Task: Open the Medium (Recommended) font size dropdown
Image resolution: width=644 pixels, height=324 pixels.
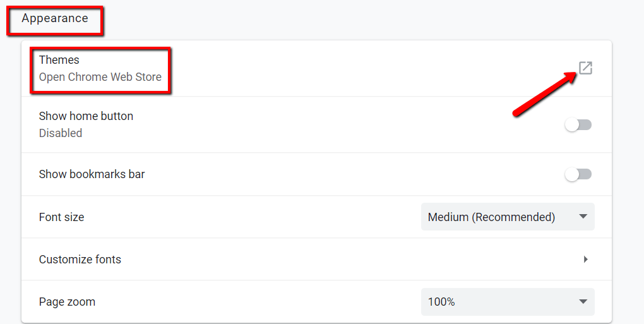Action: point(492,217)
